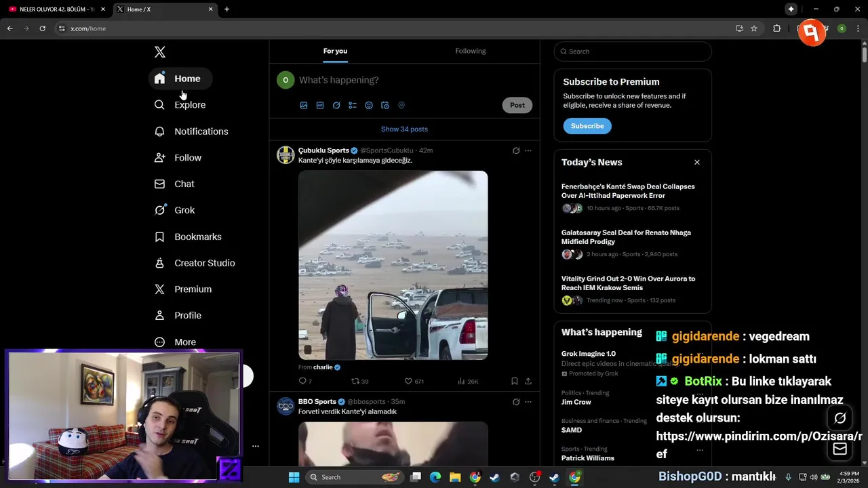868x488 pixels.
Task: Add a poll to the post
Action: [353, 105]
